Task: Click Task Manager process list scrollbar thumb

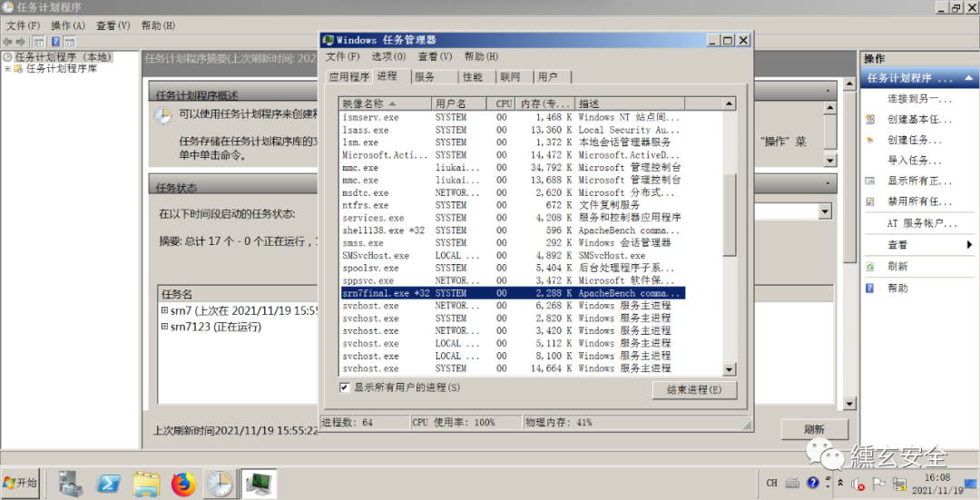Action: click(730, 214)
